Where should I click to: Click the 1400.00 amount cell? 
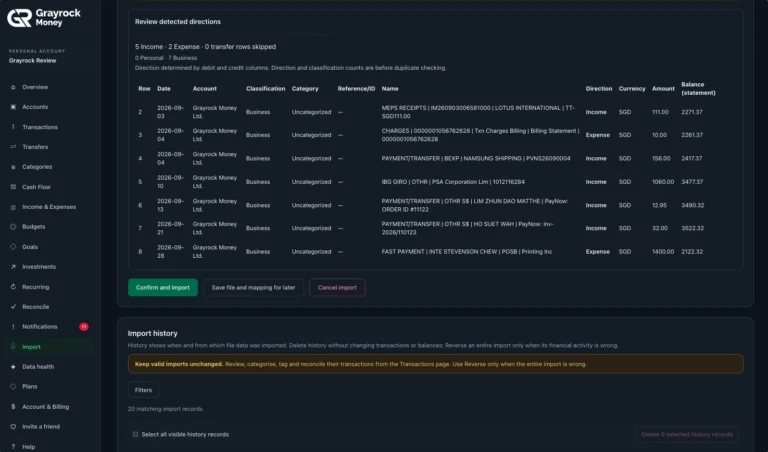click(663, 252)
